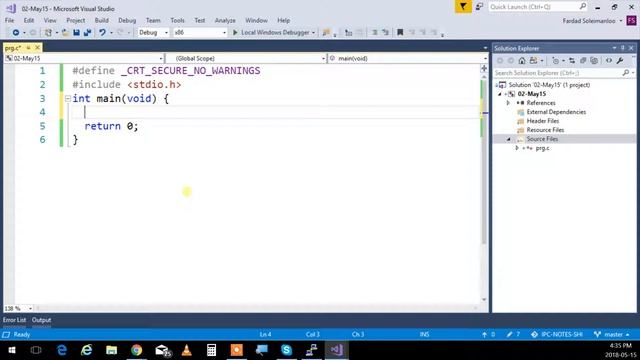Viewport: 640px width, 360px height.
Task: Click the Solution Explorer search magnifier icon
Action: tap(626, 73)
